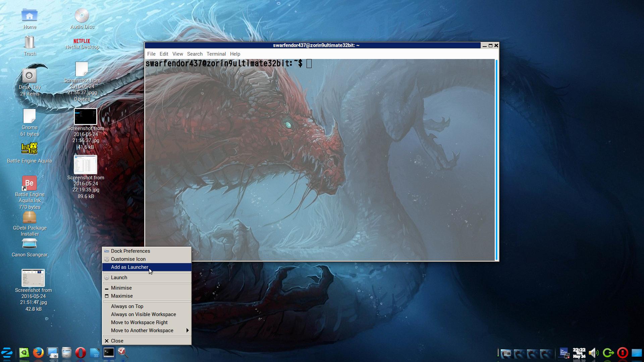
Task: Click the green log out icon
Action: tap(608, 353)
